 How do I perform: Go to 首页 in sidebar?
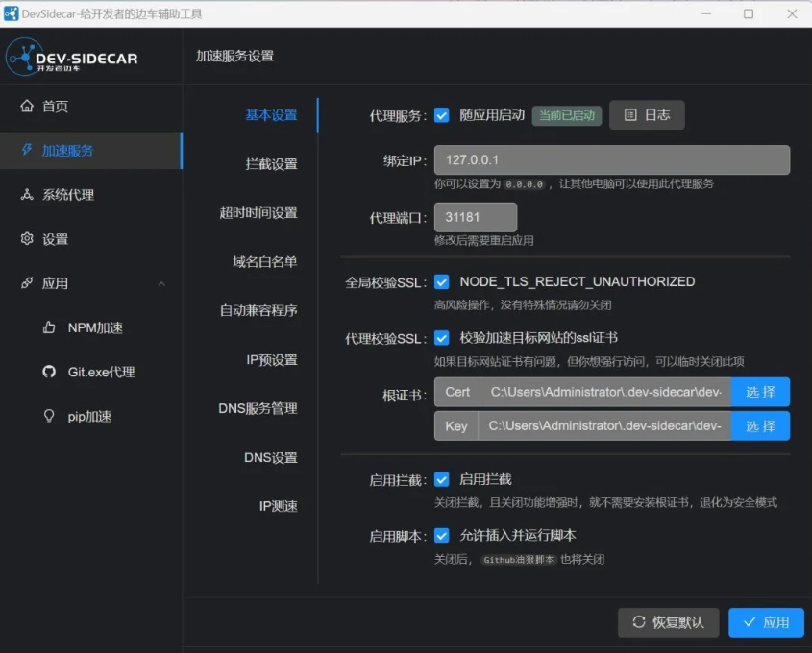click(91, 106)
